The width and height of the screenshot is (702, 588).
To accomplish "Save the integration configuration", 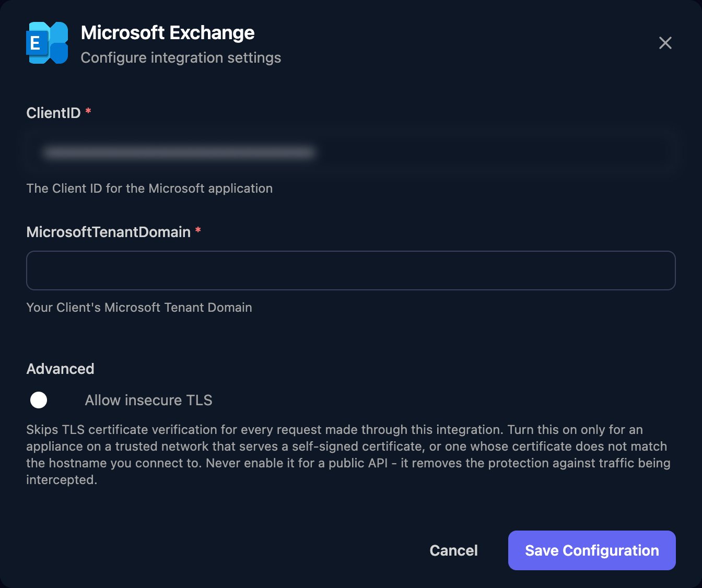I will (592, 550).
